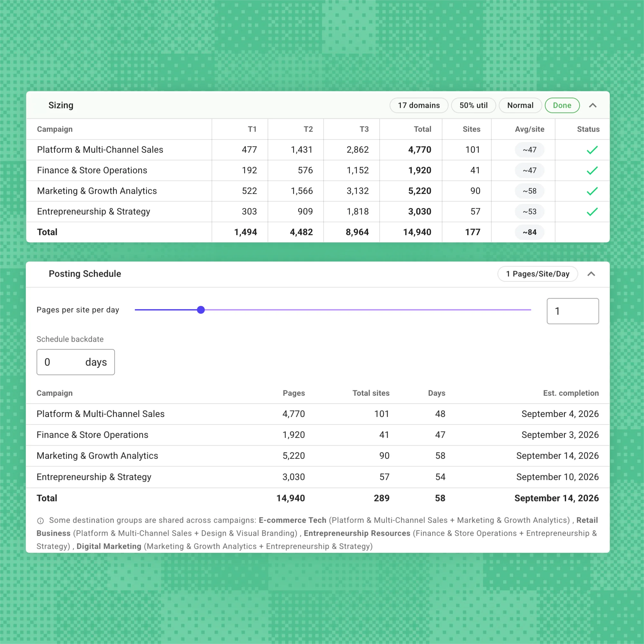Viewport: 644px width, 644px height.
Task: Click the info icon beside shared destination groups note
Action: click(40, 521)
